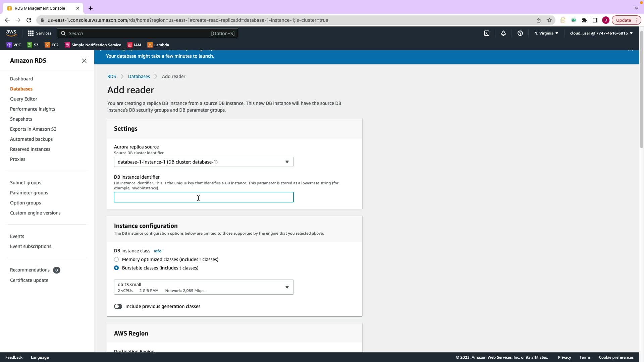Open the db.t3.small instance class dropdown
Viewport: 644px width, 362px height.
204,287
